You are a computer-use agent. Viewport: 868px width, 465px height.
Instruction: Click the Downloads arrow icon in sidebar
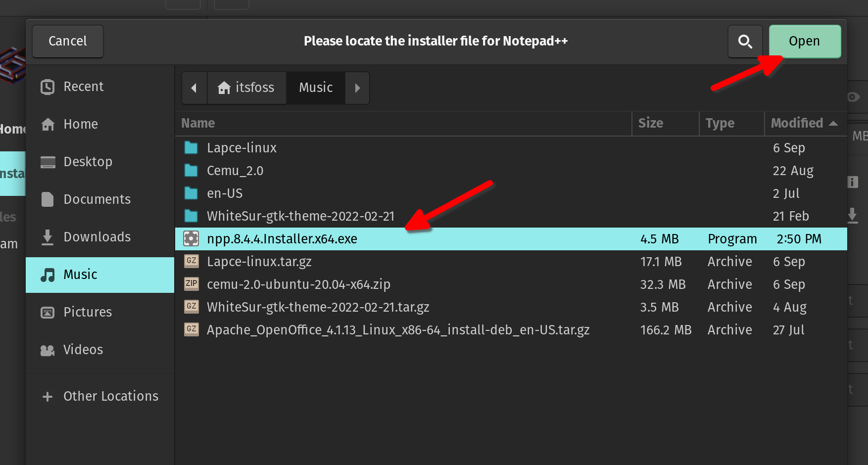(x=48, y=237)
